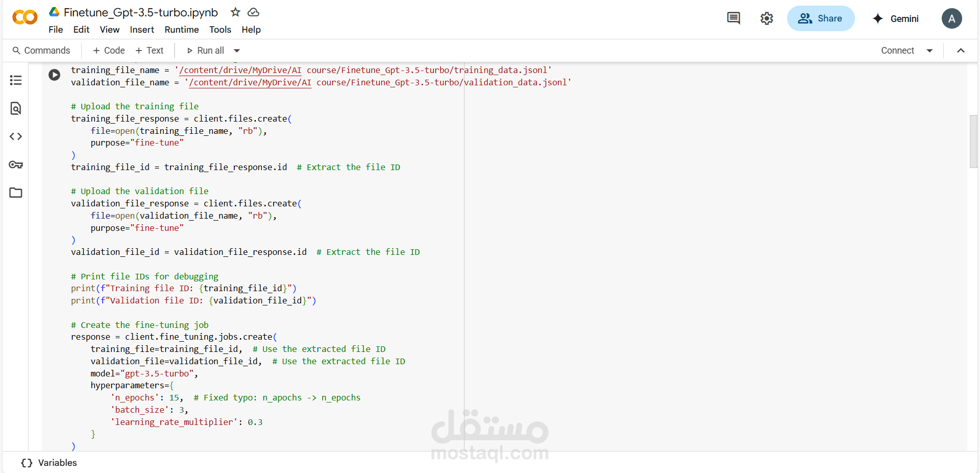
Task: Click the print Validation file ID line
Action: (193, 301)
